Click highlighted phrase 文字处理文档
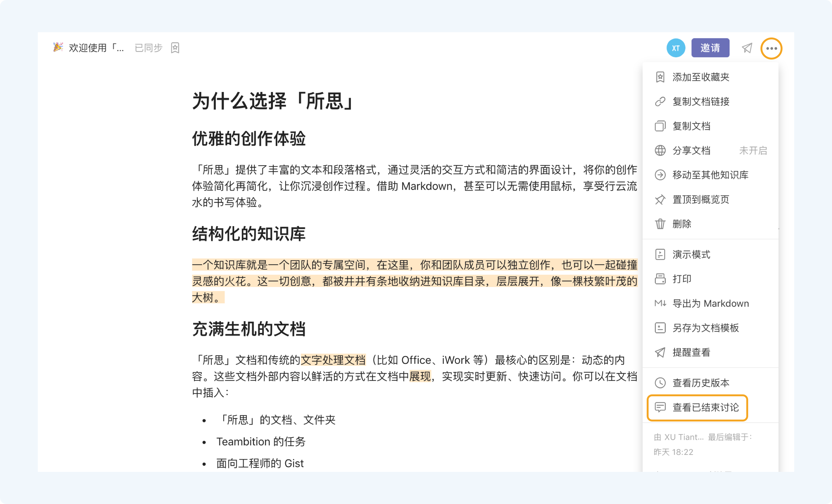The image size is (832, 504). click(x=333, y=360)
